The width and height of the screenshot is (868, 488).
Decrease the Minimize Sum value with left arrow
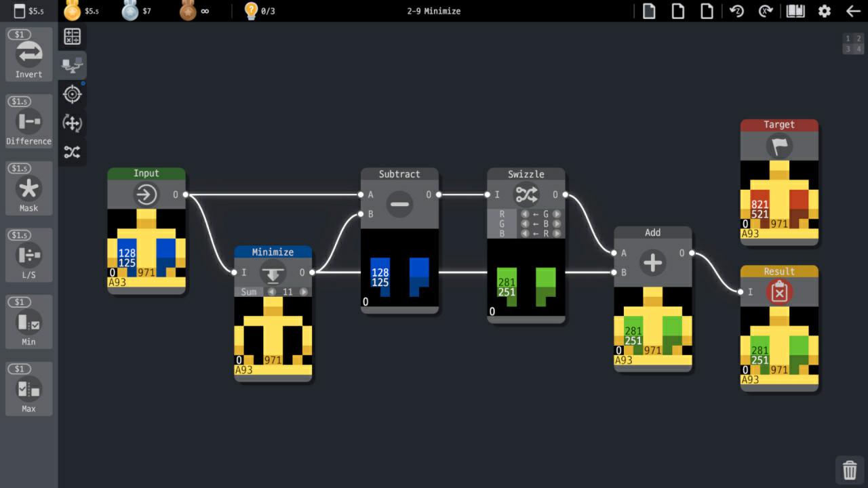coord(272,292)
